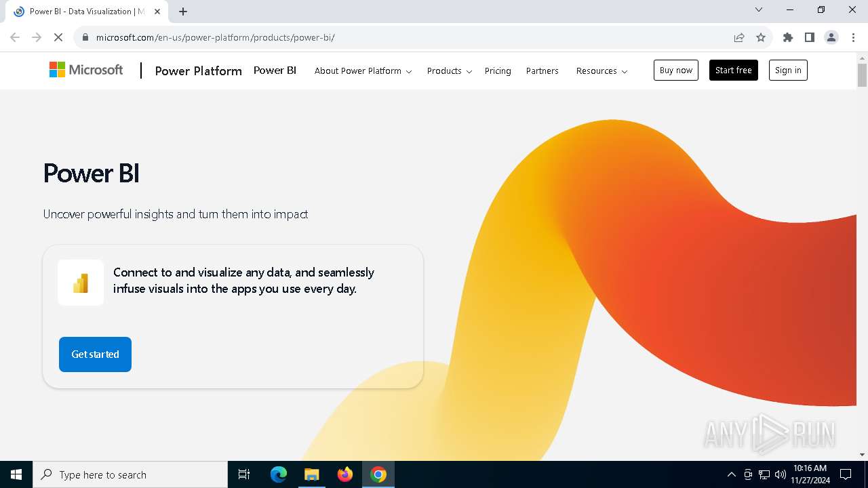Click the Sign in button

788,70
